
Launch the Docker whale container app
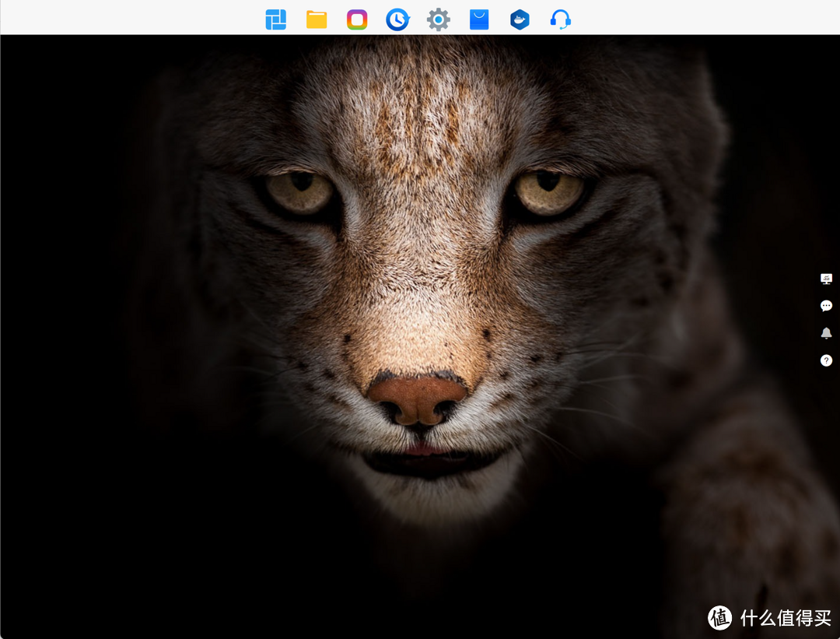[520, 19]
